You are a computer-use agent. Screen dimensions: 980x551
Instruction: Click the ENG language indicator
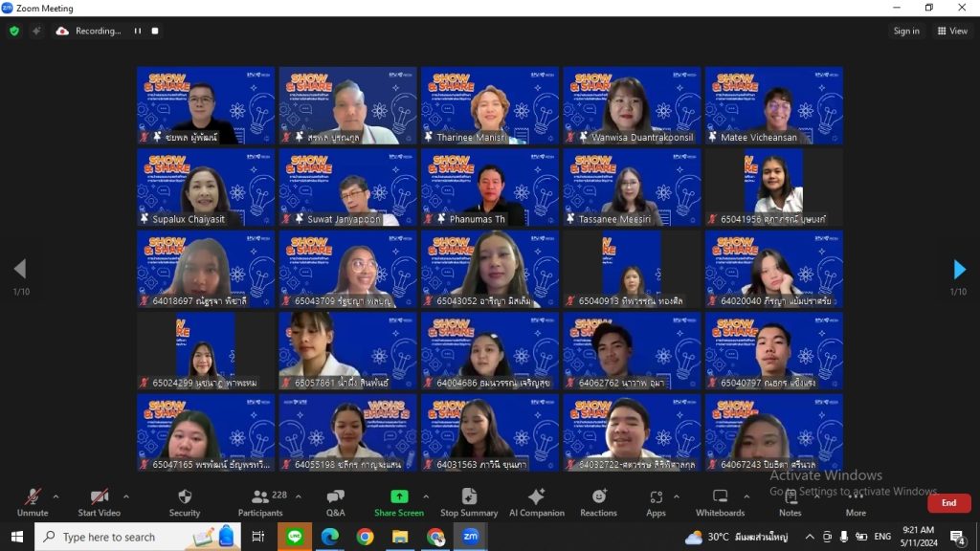(882, 537)
